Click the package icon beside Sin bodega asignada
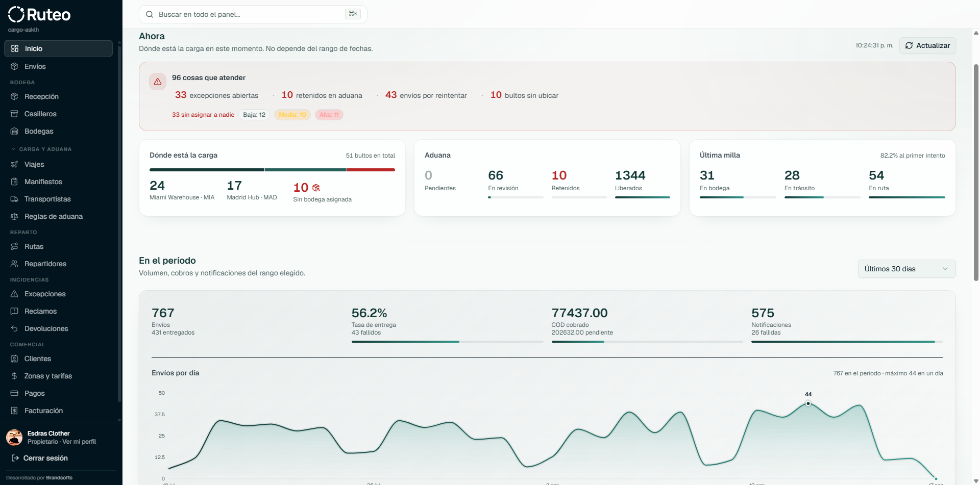 click(316, 188)
